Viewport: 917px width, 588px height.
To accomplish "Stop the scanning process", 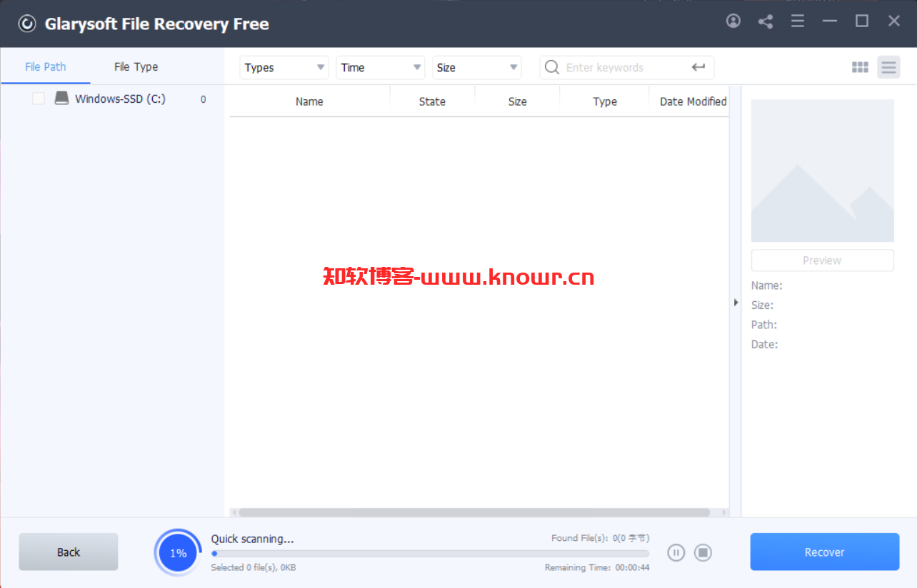I will [703, 552].
